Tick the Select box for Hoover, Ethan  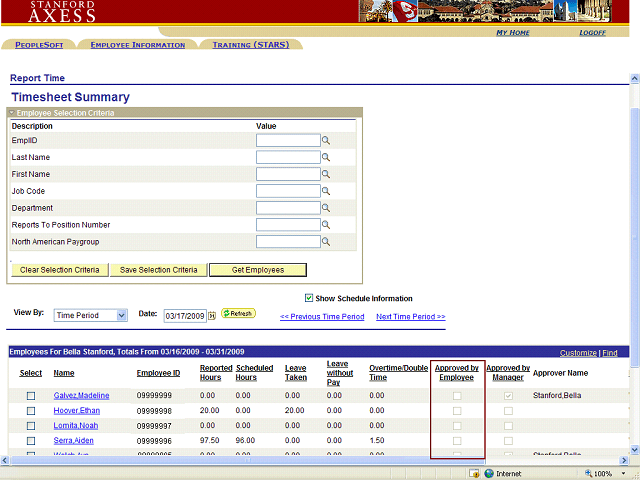(x=31, y=411)
